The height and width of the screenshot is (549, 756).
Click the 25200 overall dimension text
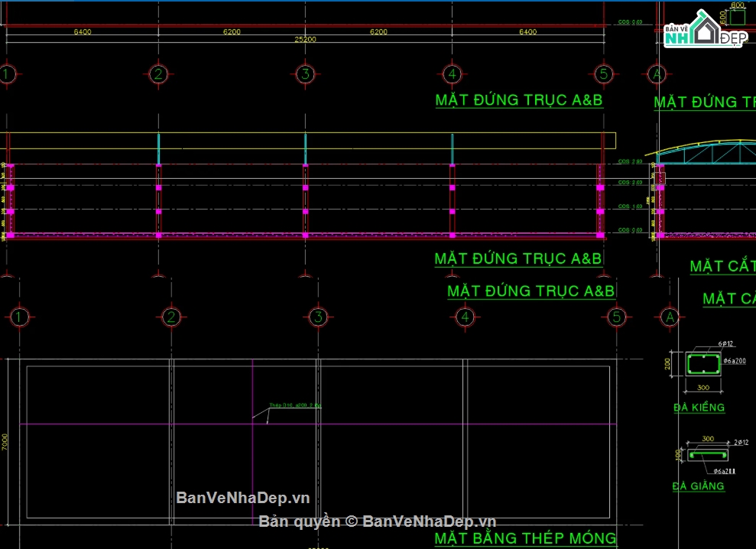tap(305, 39)
